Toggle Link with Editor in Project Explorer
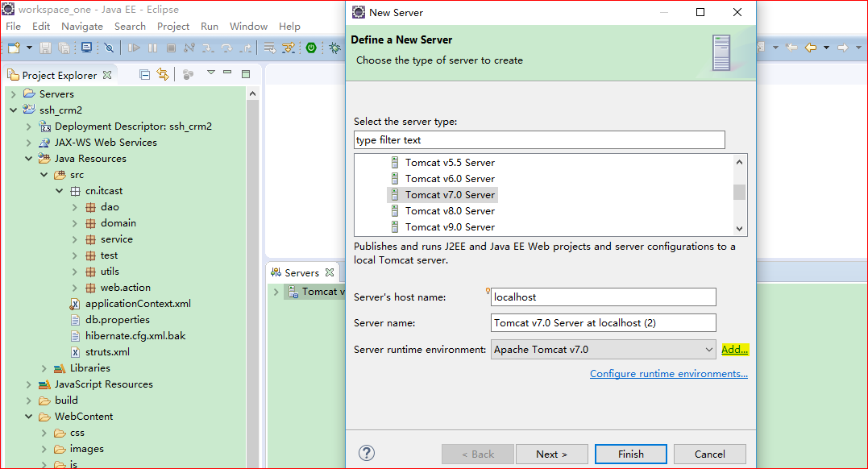The height and width of the screenshot is (469, 868). (163, 74)
